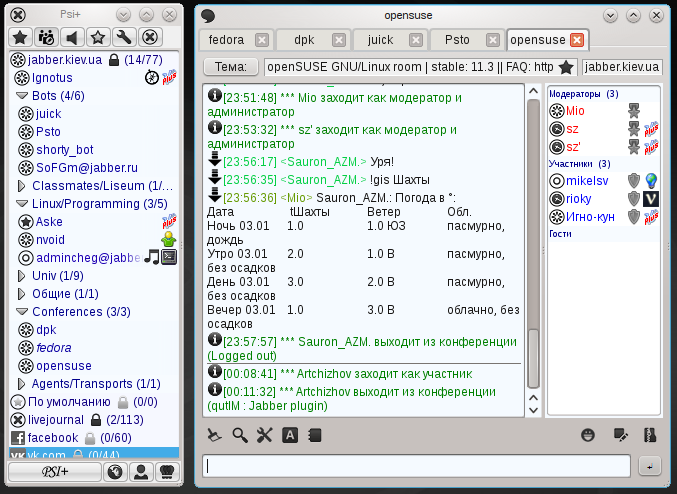677x494 pixels.
Task: Click the clear chat broom icon
Action: [214, 435]
